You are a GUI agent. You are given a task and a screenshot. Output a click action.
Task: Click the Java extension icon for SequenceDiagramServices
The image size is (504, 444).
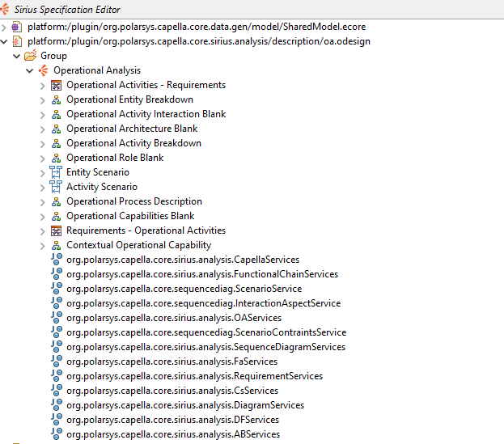57,347
